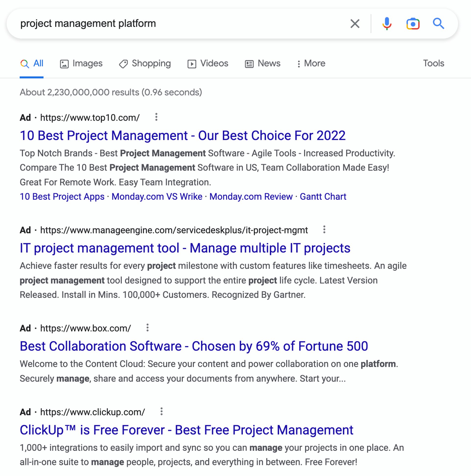471x476 pixels.
Task: Click the play icon beside Videos
Action: (193, 63)
